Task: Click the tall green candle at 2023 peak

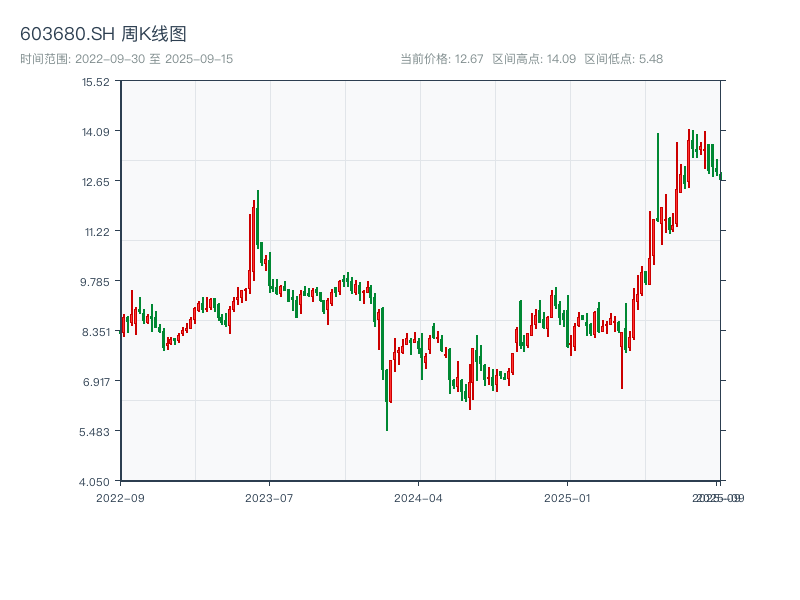Action: point(258,219)
